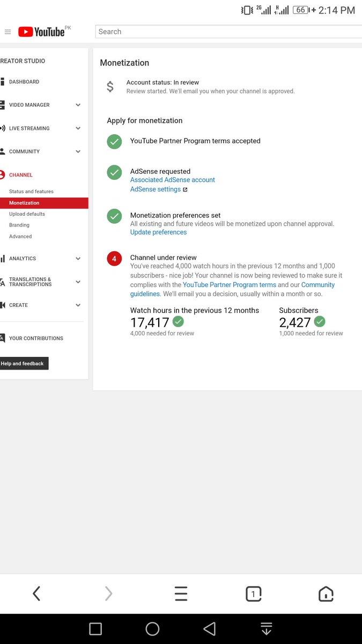Click the 'Channel under review' heading
362x644 pixels.
164,258
